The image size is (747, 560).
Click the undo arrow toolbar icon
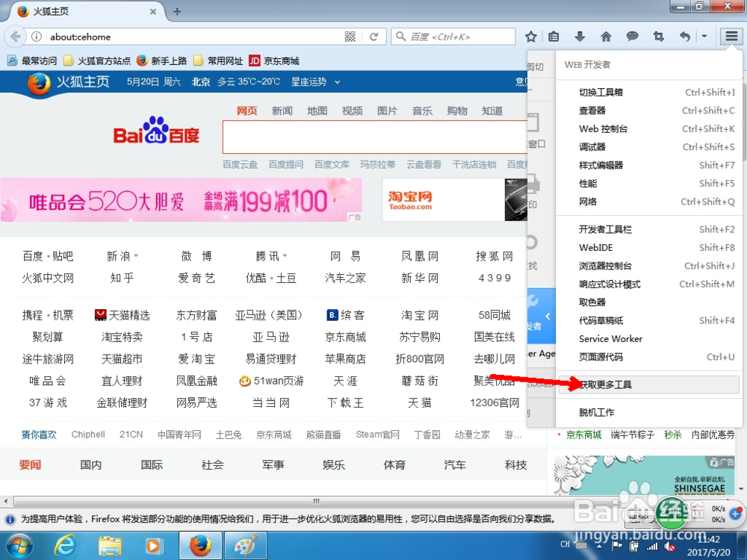pyautogui.click(x=684, y=37)
